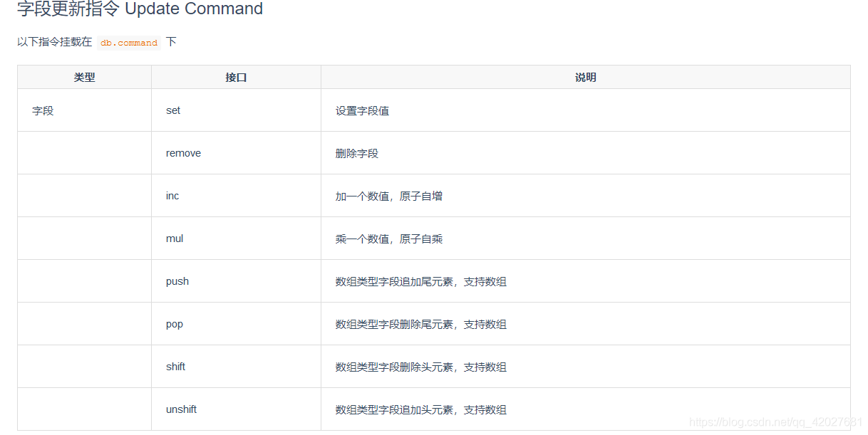868x435 pixels.
Task: Click the 设置字段值 description
Action: coord(362,111)
